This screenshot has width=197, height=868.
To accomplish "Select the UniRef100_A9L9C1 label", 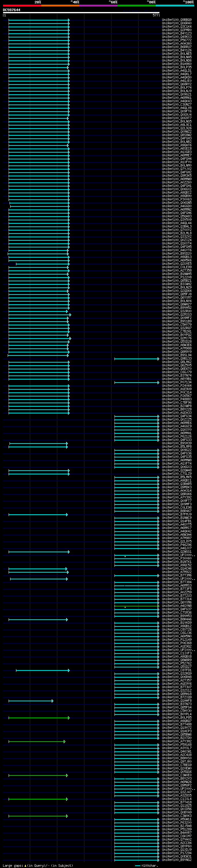I will point(177,125).
